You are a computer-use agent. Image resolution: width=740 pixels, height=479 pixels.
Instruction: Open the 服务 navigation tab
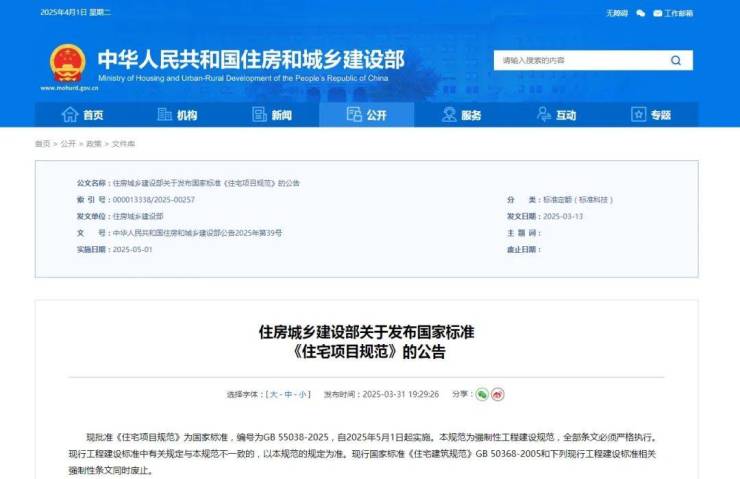point(462,115)
